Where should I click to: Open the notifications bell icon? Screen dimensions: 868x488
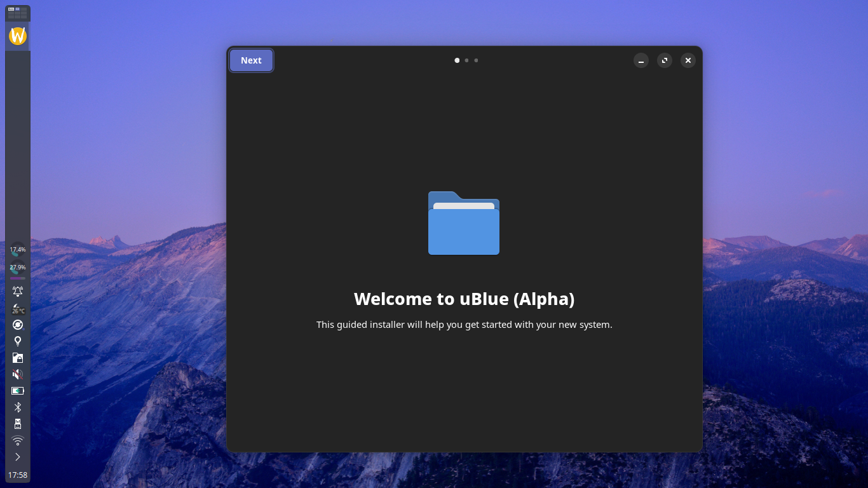[x=18, y=292]
